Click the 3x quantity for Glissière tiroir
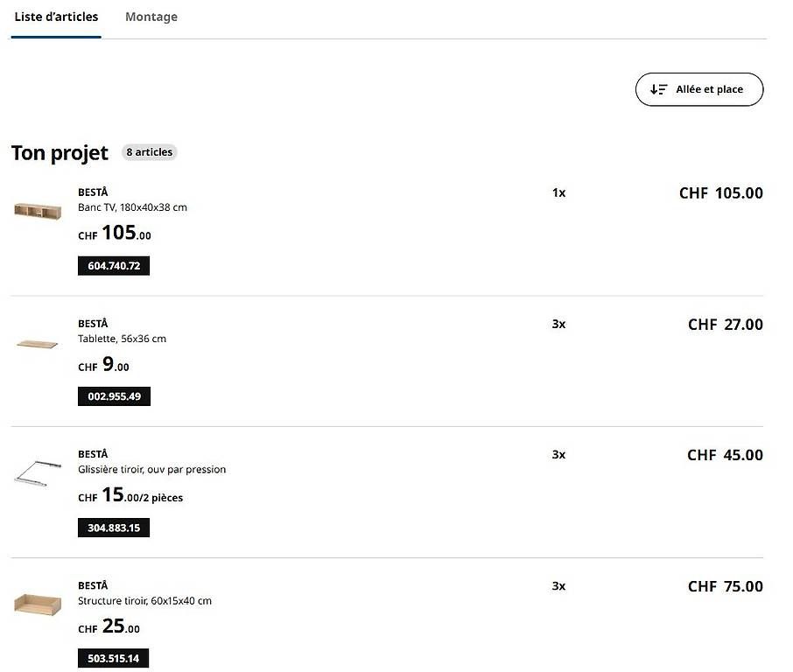 (558, 455)
